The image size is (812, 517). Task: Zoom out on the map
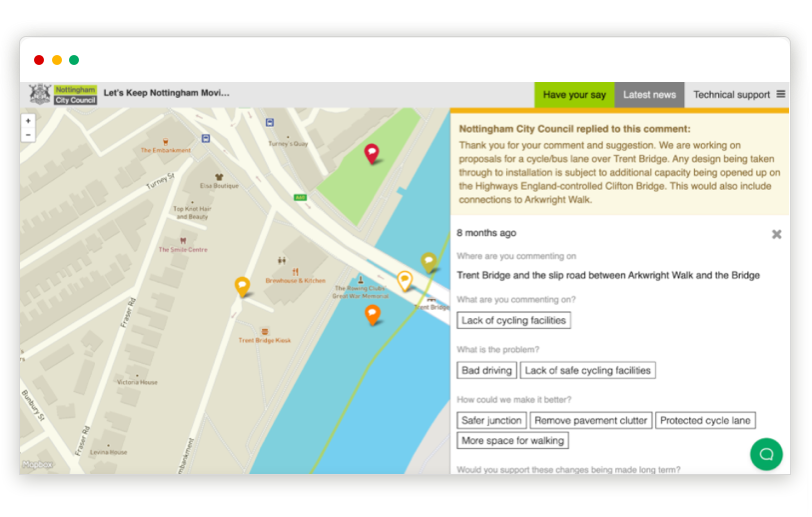pyautogui.click(x=28, y=135)
